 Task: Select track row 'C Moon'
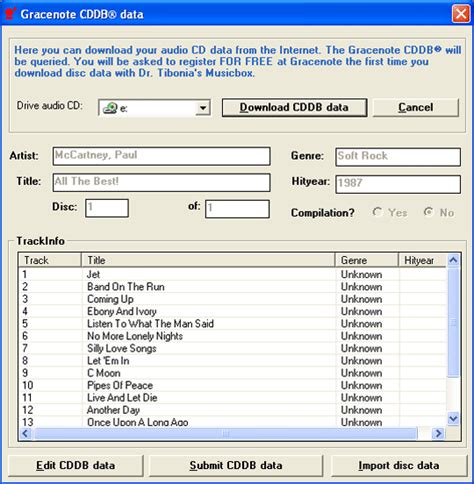[233, 373]
